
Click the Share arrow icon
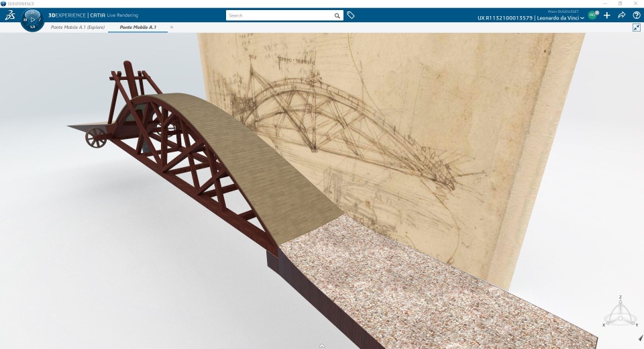(x=622, y=15)
